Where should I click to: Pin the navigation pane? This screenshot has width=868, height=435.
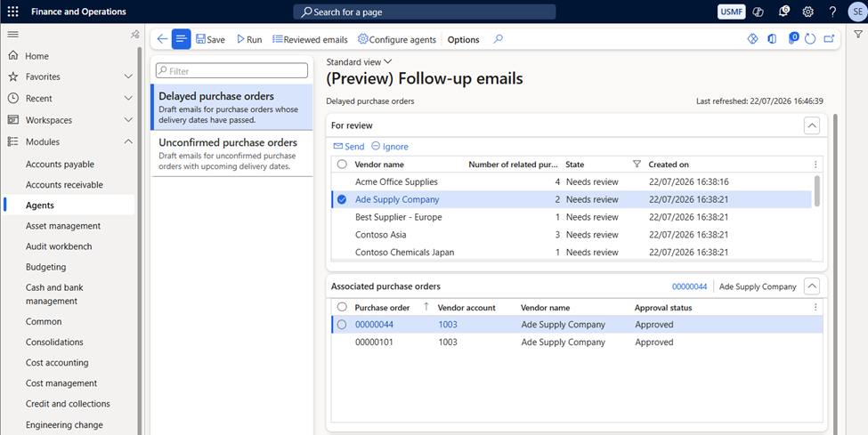click(134, 35)
